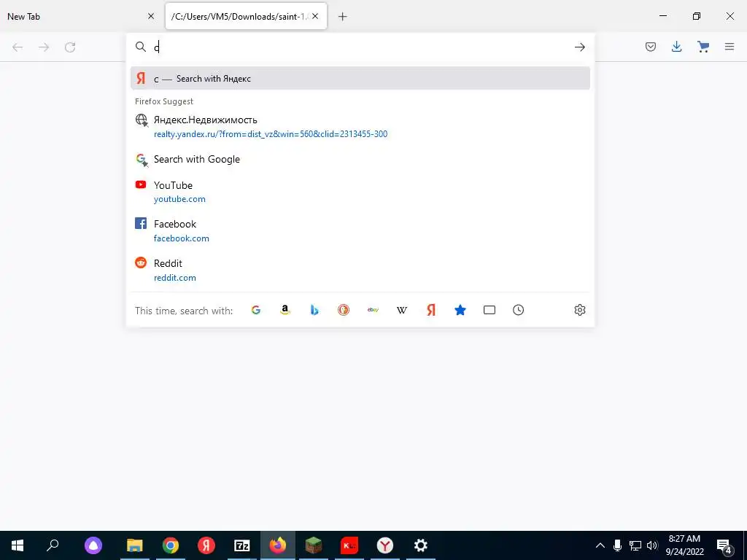Open a new tab with plus button
Image resolution: width=747 pixels, height=560 pixels.
pyautogui.click(x=343, y=17)
